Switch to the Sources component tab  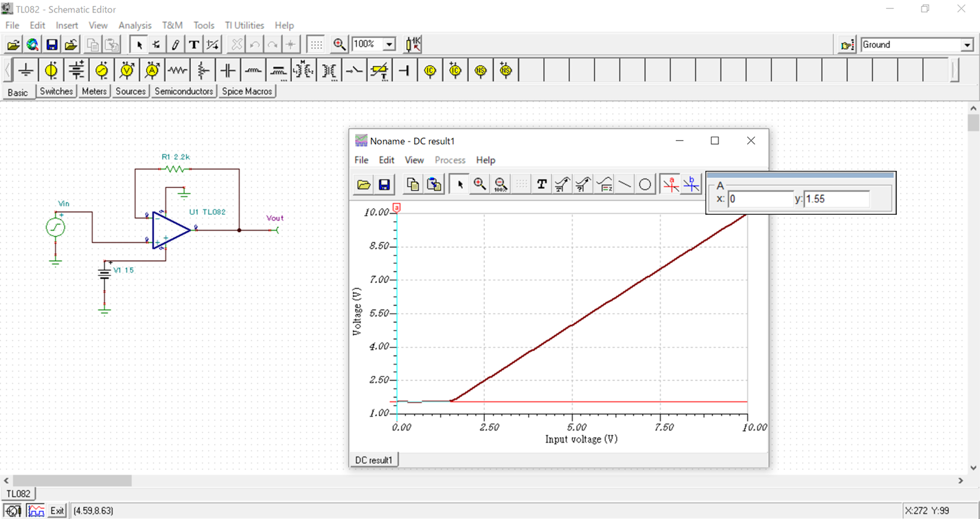click(130, 91)
